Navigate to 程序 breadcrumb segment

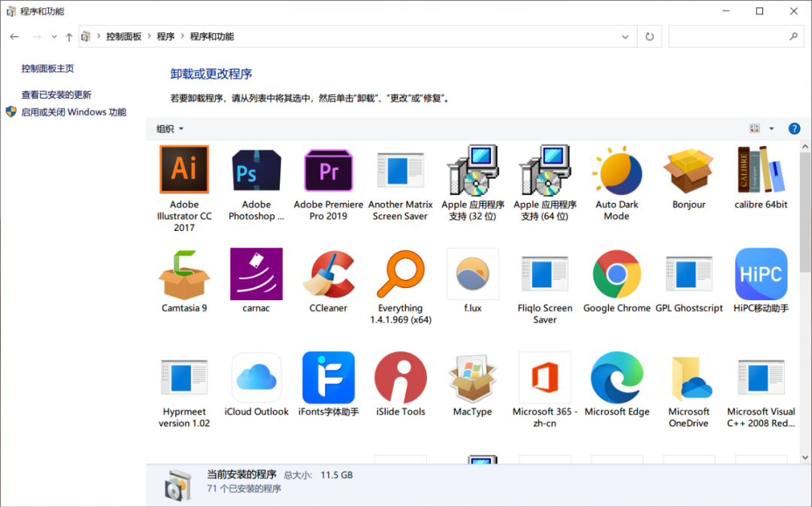[165, 37]
